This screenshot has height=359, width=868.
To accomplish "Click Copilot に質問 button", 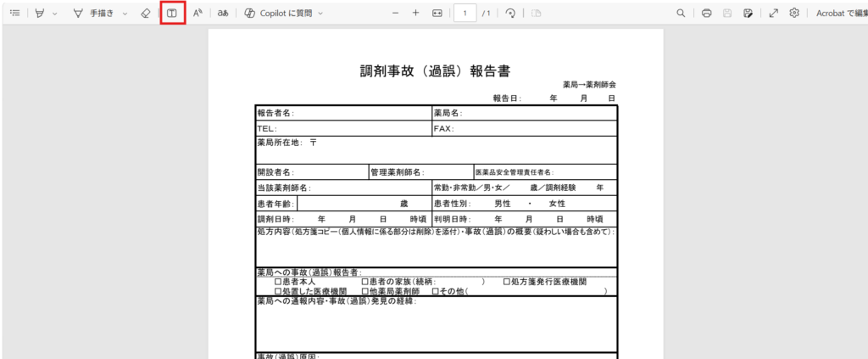I will click(278, 14).
